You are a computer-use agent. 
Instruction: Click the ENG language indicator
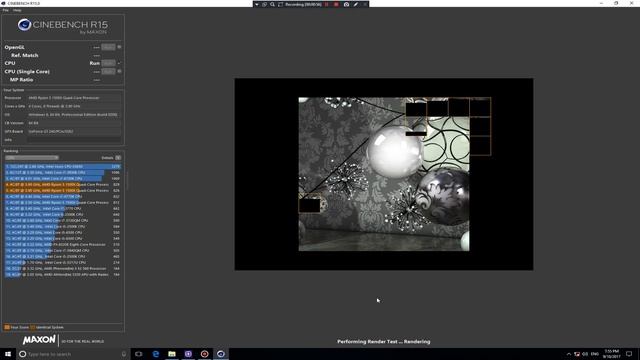click(595, 354)
